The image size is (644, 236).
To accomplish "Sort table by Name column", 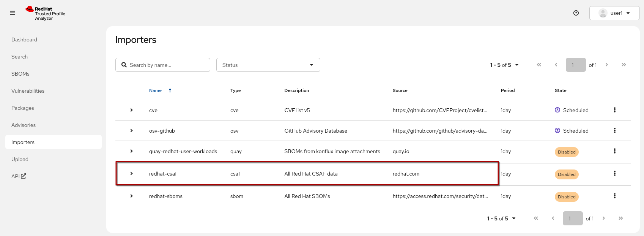I will pyautogui.click(x=156, y=90).
